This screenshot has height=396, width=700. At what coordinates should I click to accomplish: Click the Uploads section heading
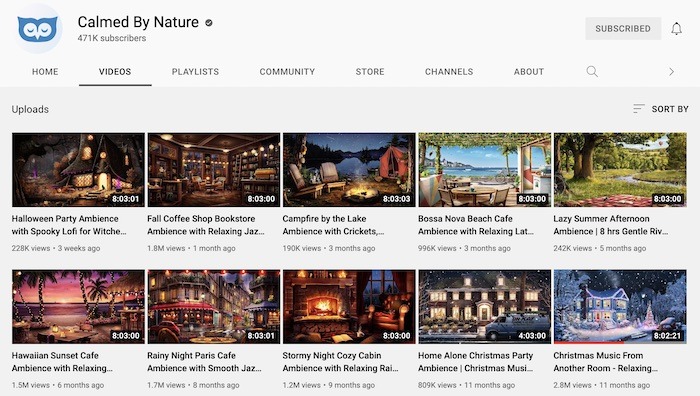(x=30, y=109)
